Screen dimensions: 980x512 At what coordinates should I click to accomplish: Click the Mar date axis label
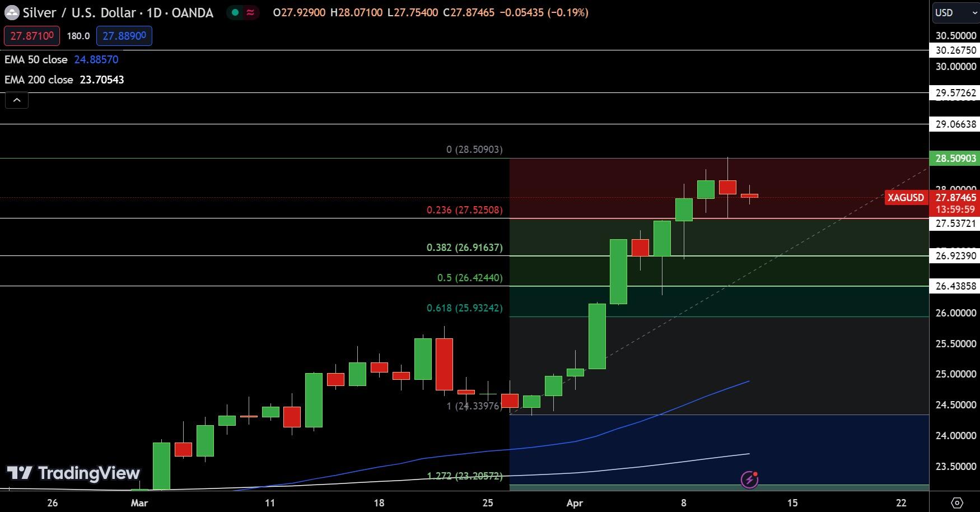(x=139, y=503)
